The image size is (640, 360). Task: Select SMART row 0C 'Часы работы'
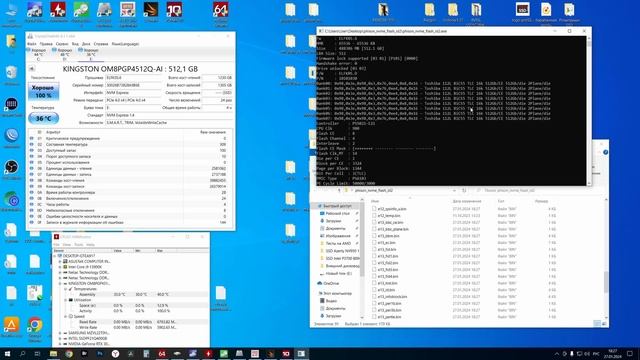(x=130, y=204)
